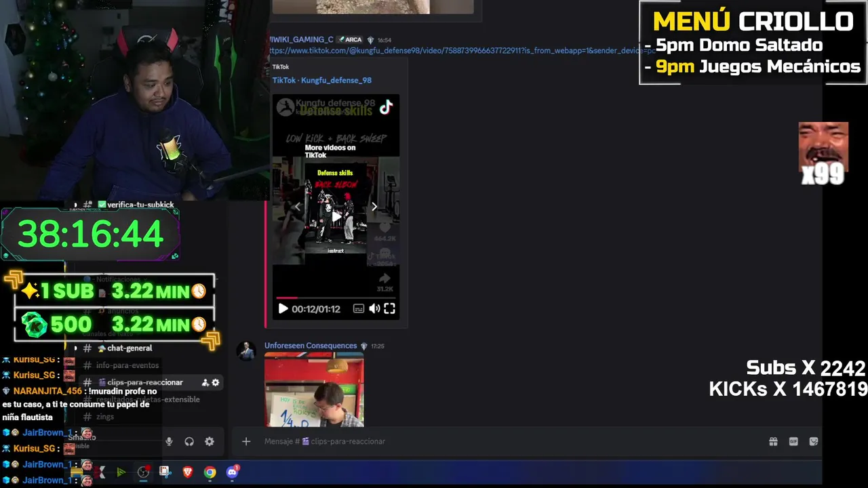Toggle captions on the TikTok video player
This screenshot has width=868, height=488.
(359, 309)
